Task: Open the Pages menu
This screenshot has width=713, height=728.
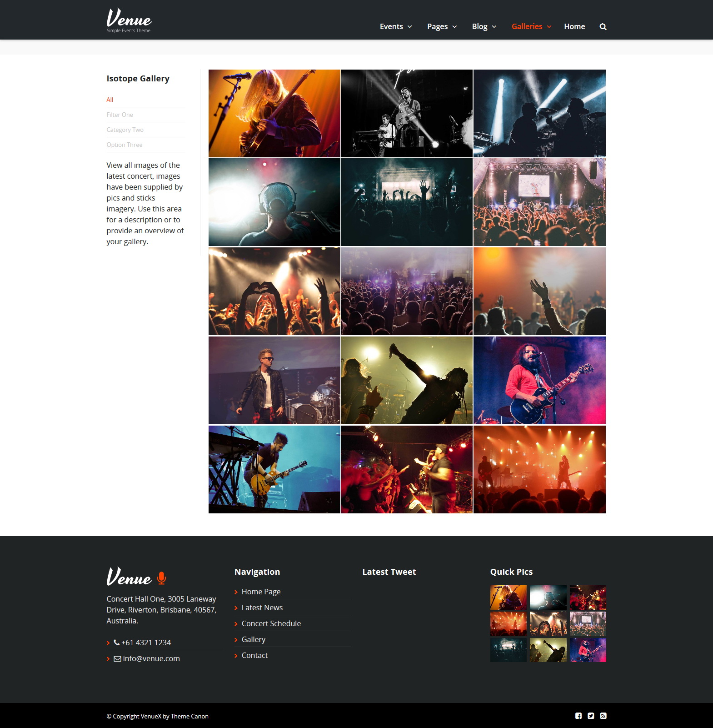Action: click(437, 26)
